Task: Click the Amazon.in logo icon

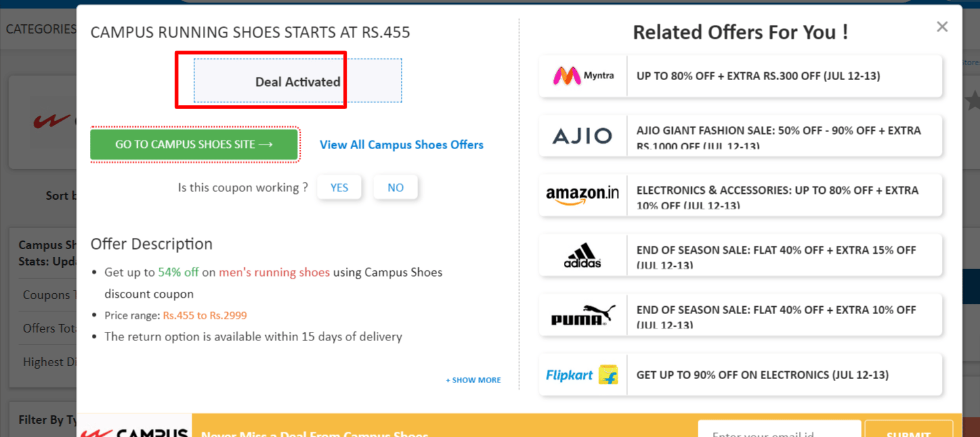Action: (582, 195)
